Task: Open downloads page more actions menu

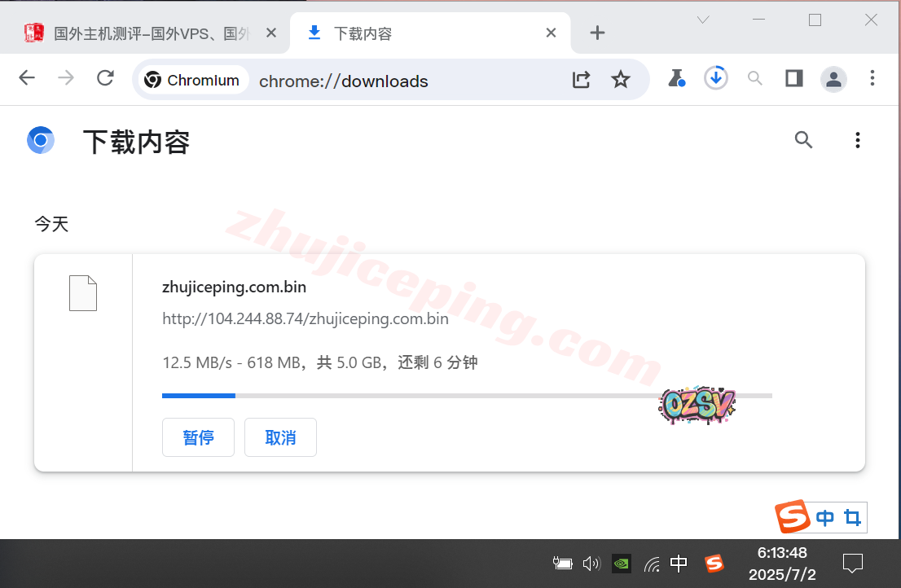Action: [857, 140]
